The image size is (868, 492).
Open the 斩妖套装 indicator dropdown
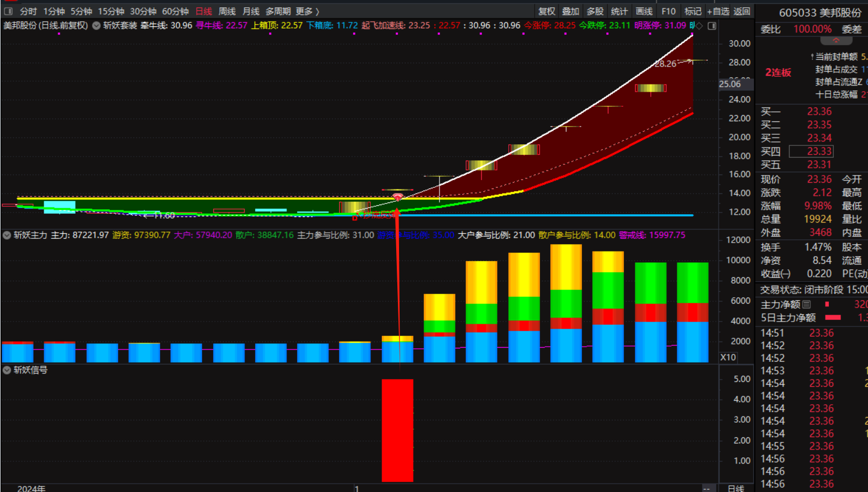(97, 26)
